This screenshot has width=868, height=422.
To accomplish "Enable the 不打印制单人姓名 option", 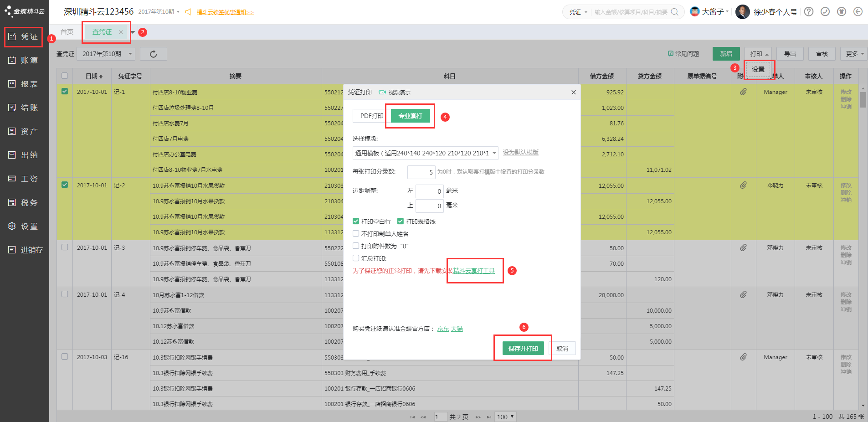I will click(356, 234).
